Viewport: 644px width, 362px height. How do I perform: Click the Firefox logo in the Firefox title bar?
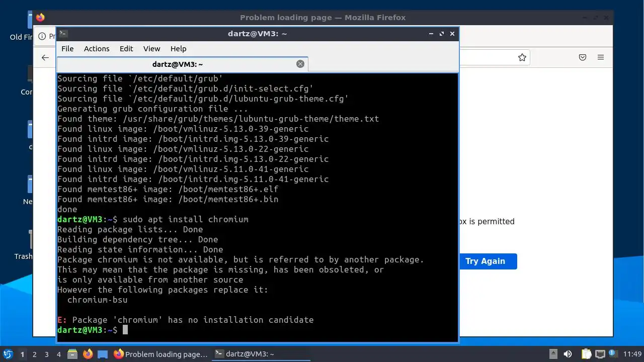click(x=40, y=18)
